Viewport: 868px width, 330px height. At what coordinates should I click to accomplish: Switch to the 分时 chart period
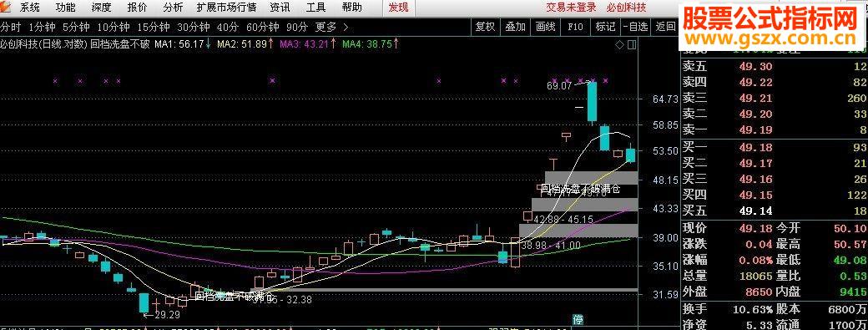(11, 27)
